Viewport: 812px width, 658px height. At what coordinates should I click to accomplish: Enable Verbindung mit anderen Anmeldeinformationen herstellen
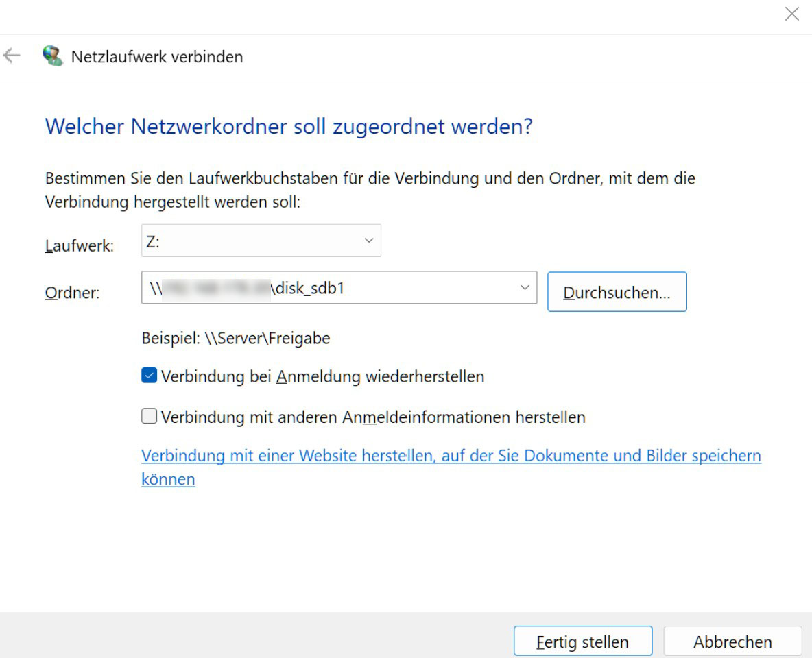[148, 417]
